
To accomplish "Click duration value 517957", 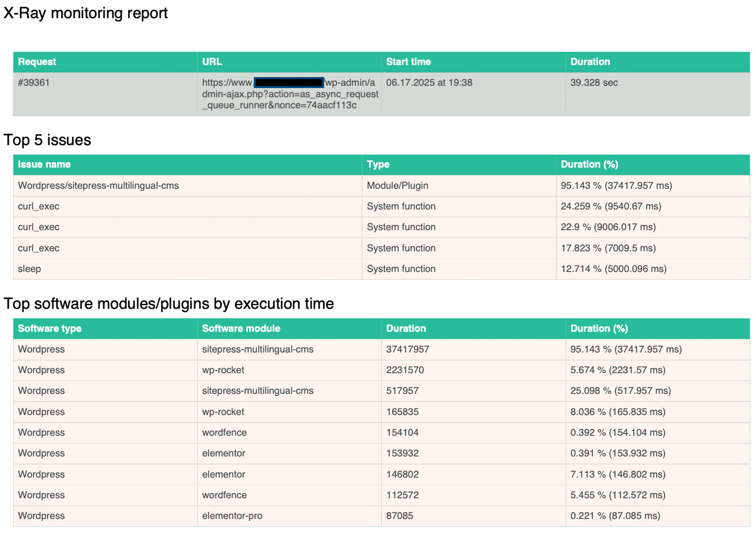I will pyautogui.click(x=403, y=391).
